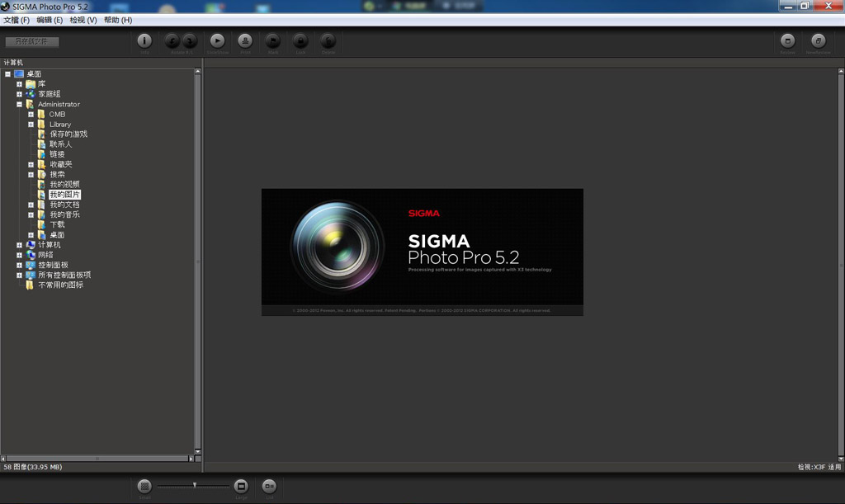The height and width of the screenshot is (504, 845).
Task: Open the Review window icon
Action: [x=788, y=40]
